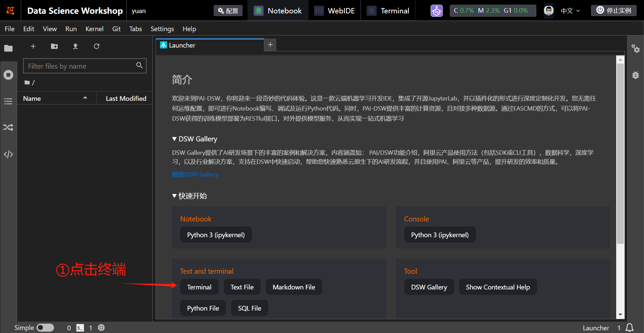
Task: Select the Launcher tab
Action: point(210,45)
